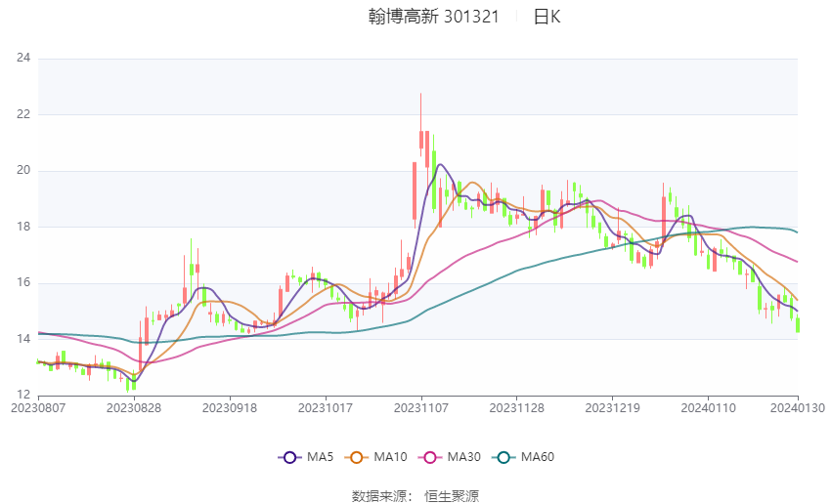Click the last green candlestick at 20240130
This screenshot has width=831, height=504.
click(x=798, y=324)
